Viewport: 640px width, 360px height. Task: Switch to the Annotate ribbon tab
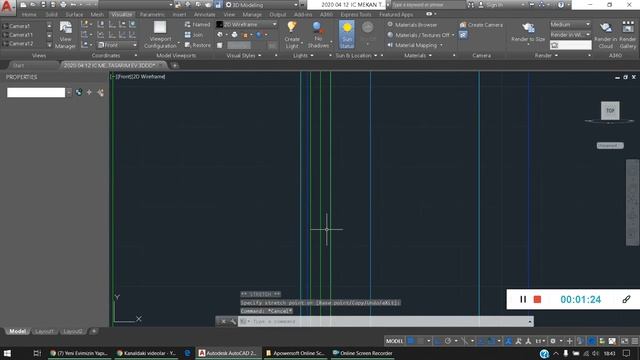204,14
